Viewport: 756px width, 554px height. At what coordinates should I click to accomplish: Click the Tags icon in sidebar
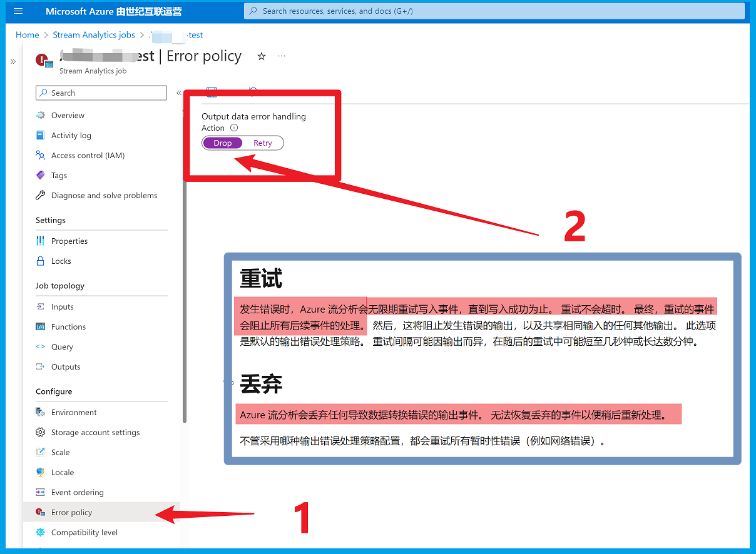(41, 176)
